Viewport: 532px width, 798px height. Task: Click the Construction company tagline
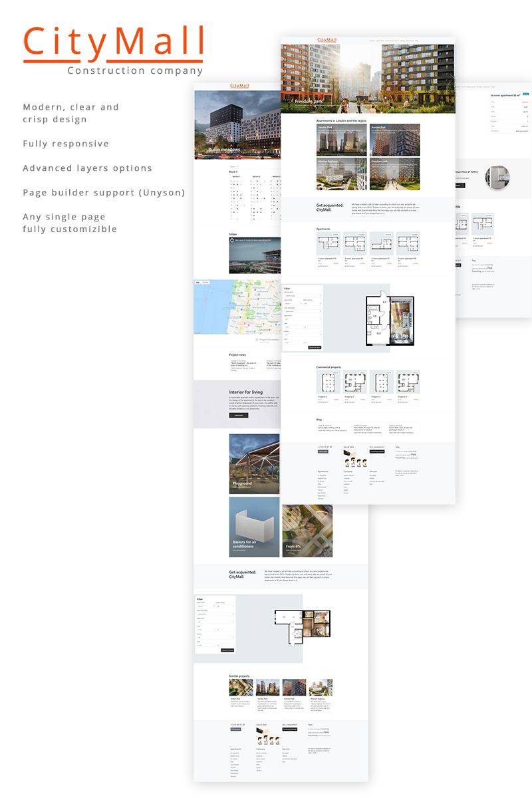click(136, 70)
